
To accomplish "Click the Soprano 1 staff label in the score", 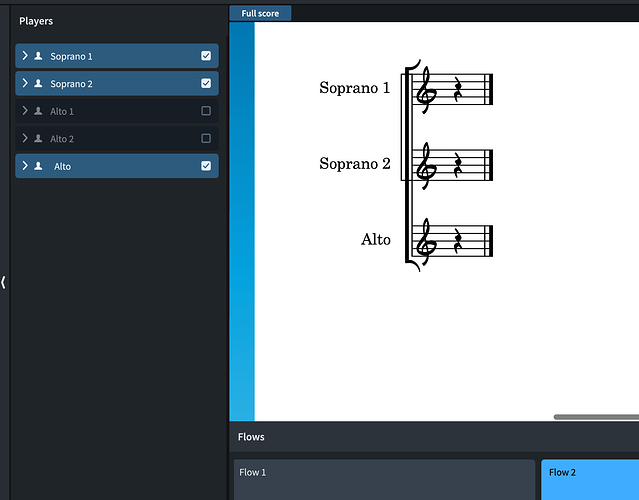I will pos(355,88).
